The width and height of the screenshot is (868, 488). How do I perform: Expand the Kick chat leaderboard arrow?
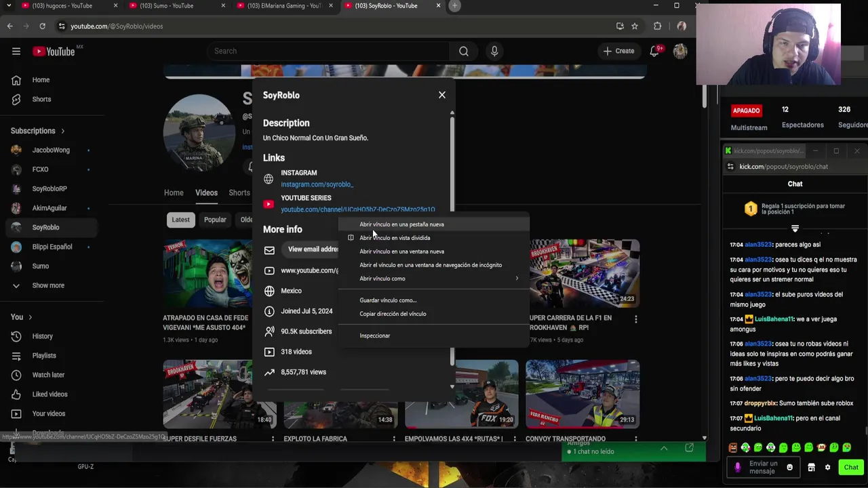click(x=795, y=228)
